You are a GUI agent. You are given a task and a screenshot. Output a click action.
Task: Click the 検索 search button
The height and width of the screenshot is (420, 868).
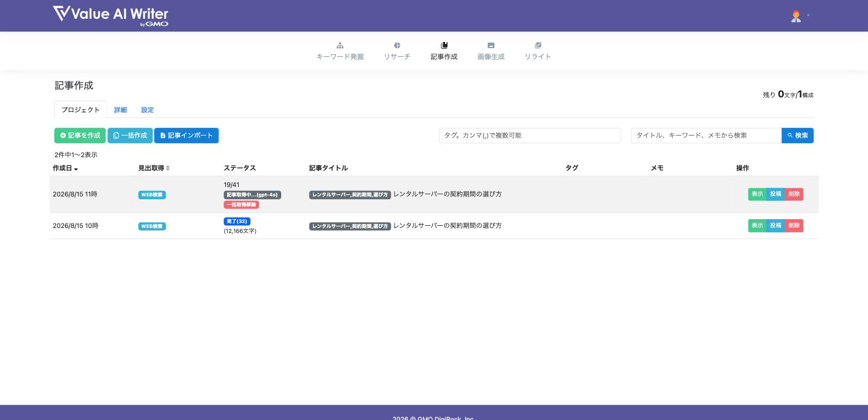point(798,136)
